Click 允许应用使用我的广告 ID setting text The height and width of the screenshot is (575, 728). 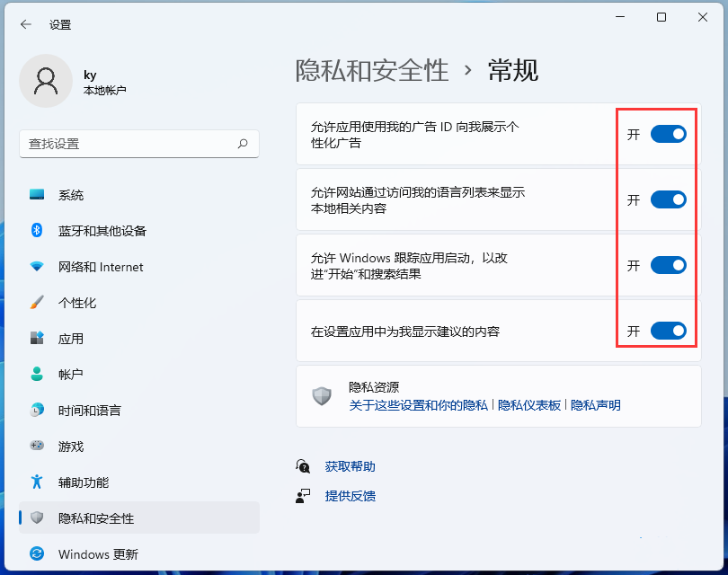pyautogui.click(x=414, y=135)
